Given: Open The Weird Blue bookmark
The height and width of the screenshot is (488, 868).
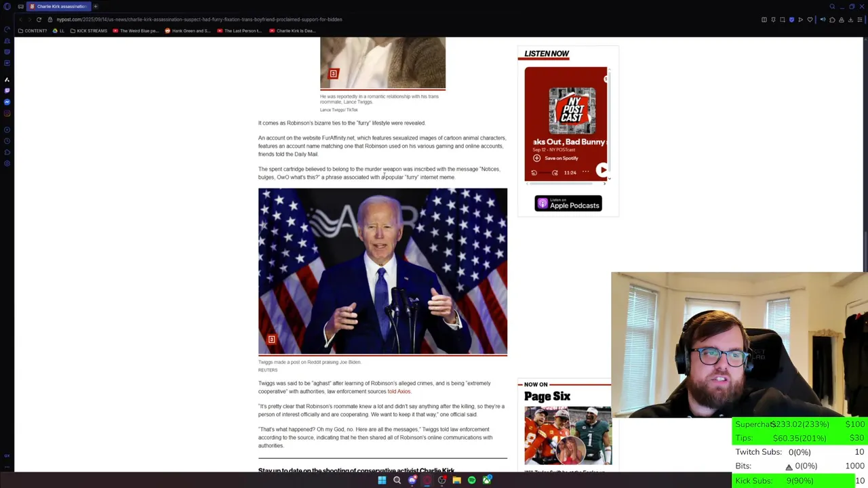Looking at the screenshot, I should [136, 30].
